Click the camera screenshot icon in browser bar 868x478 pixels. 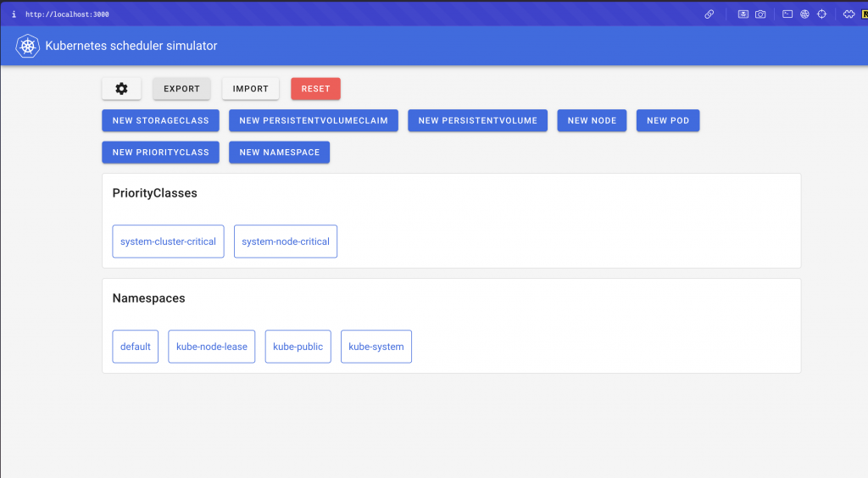(x=760, y=14)
